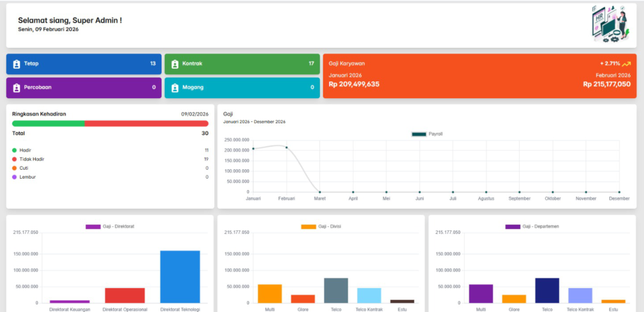The width and height of the screenshot is (644, 312).
Task: Click the green Hadir legend dot
Action: [14, 150]
